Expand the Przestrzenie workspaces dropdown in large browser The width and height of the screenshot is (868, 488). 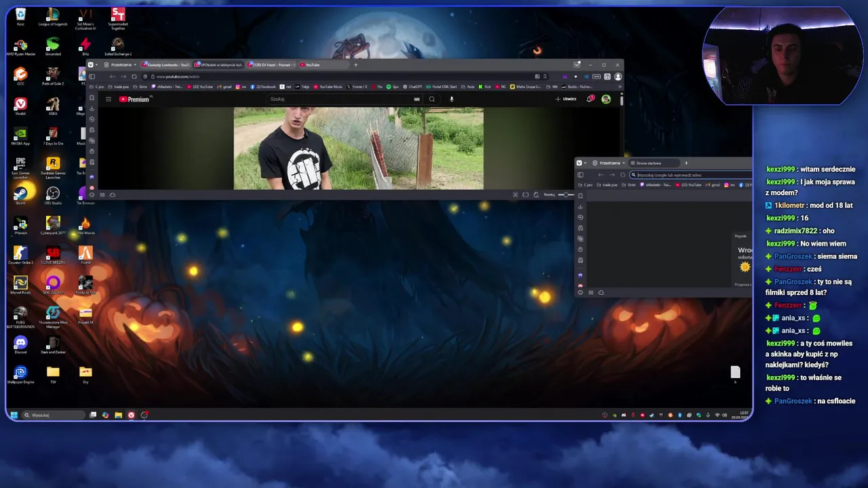119,65
